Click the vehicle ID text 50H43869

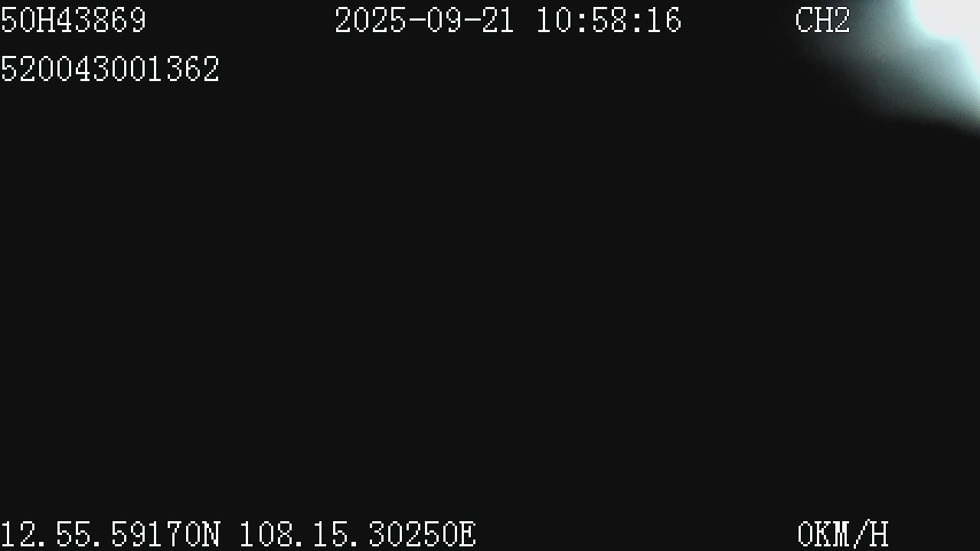coord(73,20)
